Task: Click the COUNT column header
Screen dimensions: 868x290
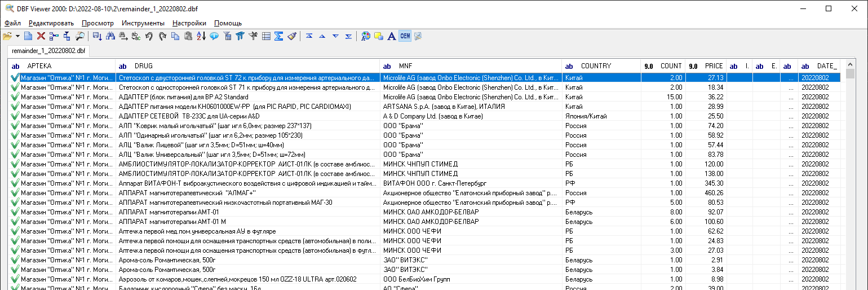Action: [x=663, y=66]
